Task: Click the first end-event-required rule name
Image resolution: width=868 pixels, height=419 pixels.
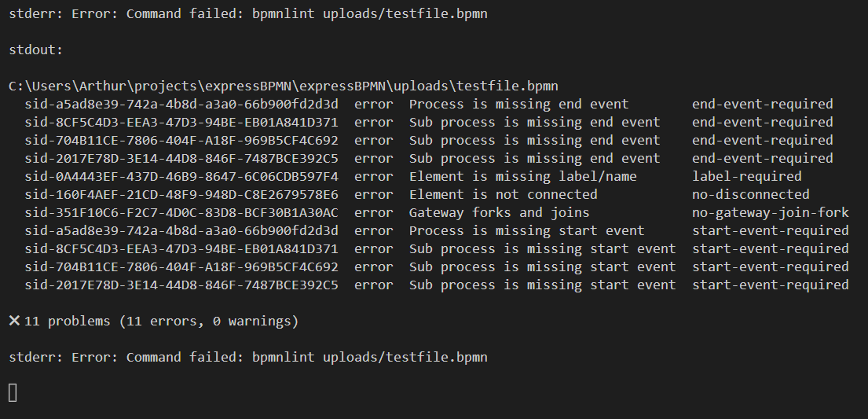Action: 762,105
